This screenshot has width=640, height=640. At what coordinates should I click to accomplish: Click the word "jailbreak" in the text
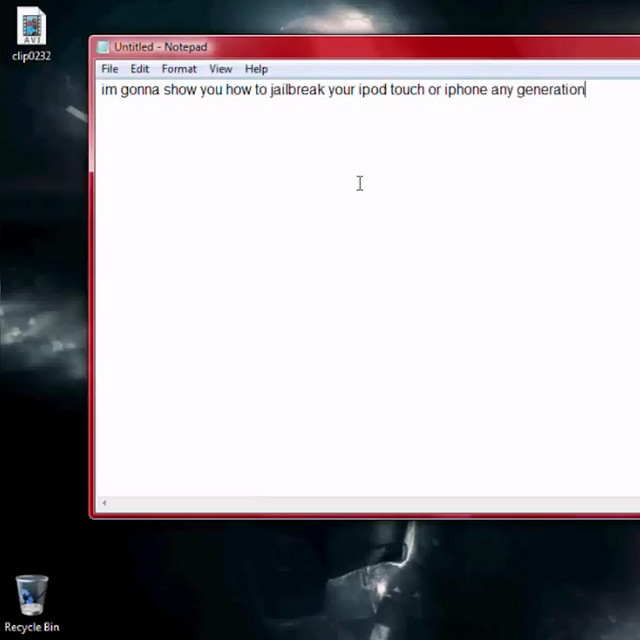(x=297, y=90)
